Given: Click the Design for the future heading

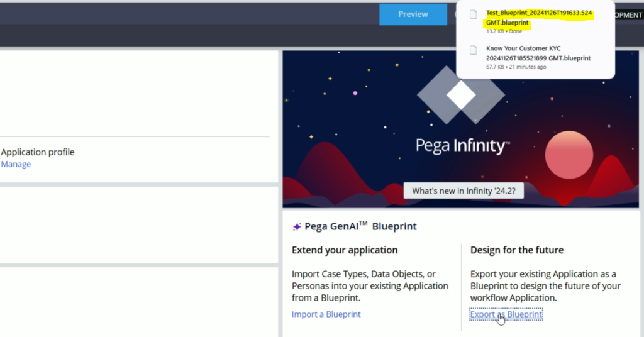Looking at the screenshot, I should point(517,250).
